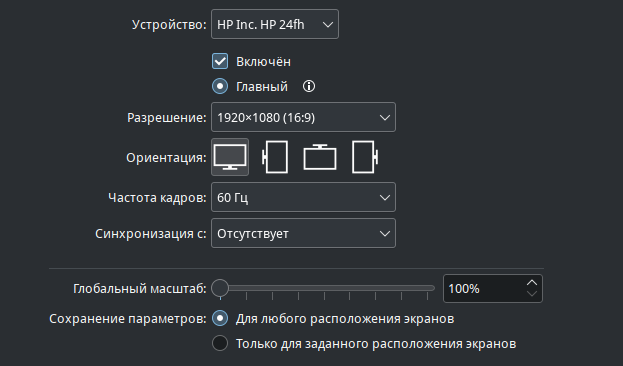The width and height of the screenshot is (623, 366).
Task: Open Синхронизация с Отсутствует dropdown
Action: tap(303, 233)
